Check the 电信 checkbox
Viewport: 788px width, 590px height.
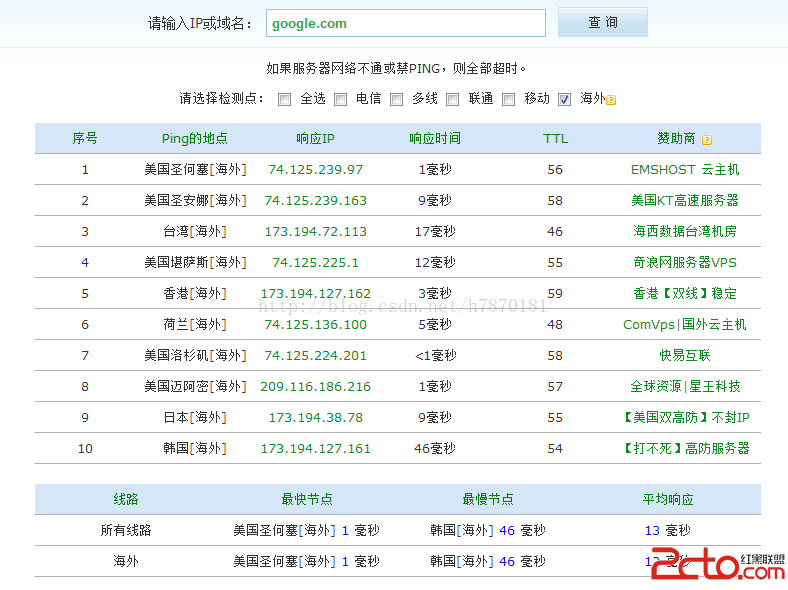click(341, 100)
